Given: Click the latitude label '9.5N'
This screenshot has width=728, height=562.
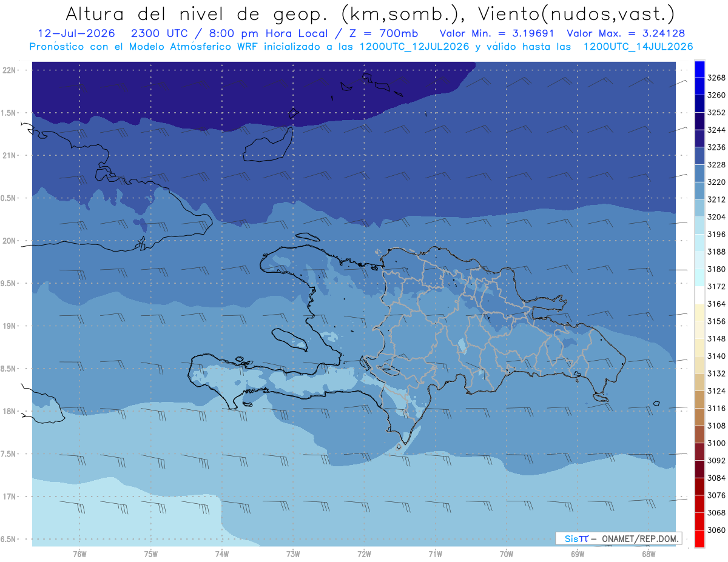Looking at the screenshot, I should (9, 283).
